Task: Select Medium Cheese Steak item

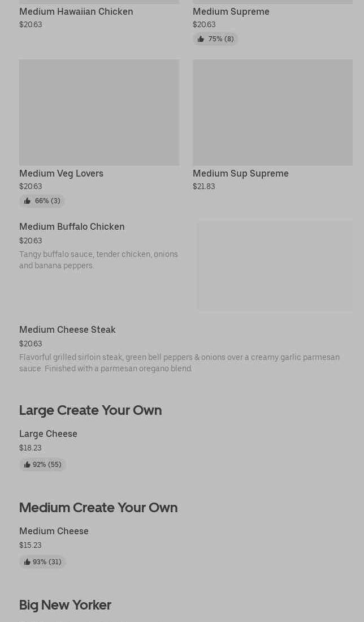Action: pyautogui.click(x=67, y=329)
